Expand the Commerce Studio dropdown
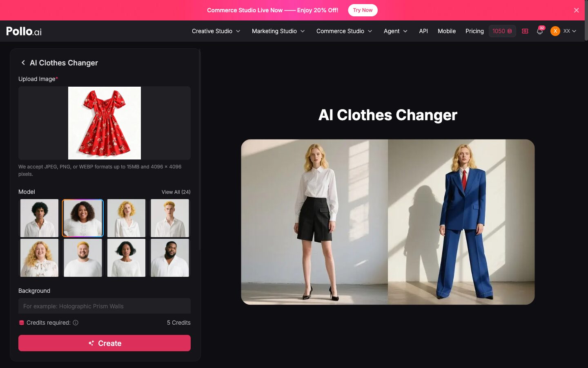This screenshot has width=588, height=368. tap(344, 31)
